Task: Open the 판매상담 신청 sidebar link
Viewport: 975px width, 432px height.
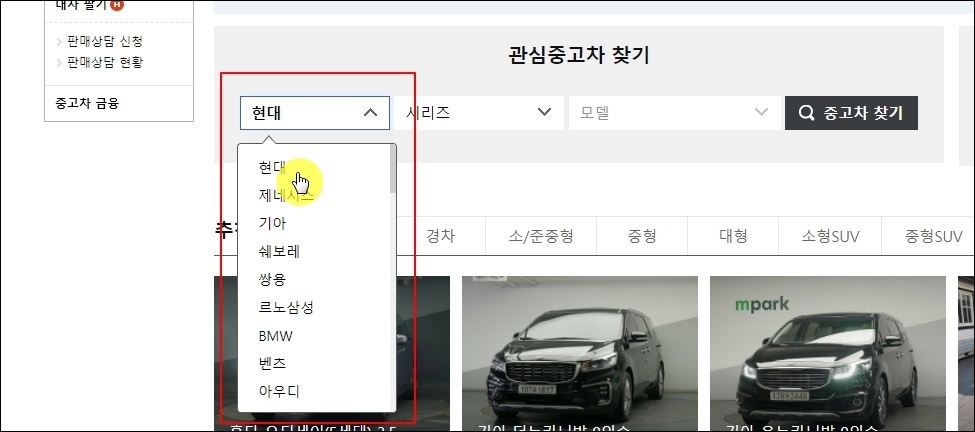Action: [104, 42]
